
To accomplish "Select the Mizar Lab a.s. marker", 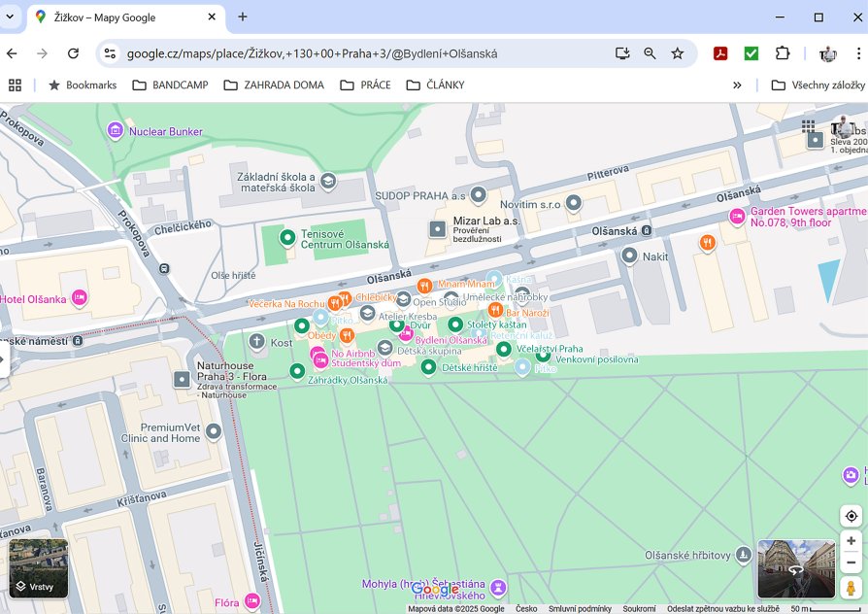I will (x=437, y=229).
